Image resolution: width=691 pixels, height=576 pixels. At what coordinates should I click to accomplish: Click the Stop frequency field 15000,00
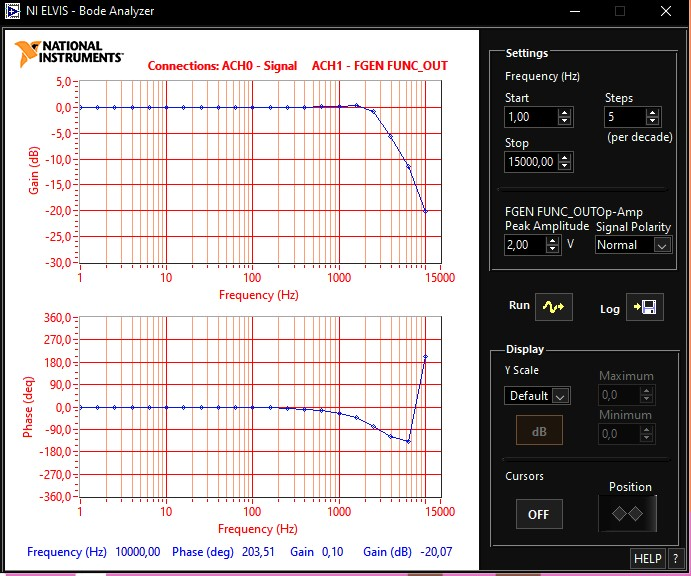[531, 162]
